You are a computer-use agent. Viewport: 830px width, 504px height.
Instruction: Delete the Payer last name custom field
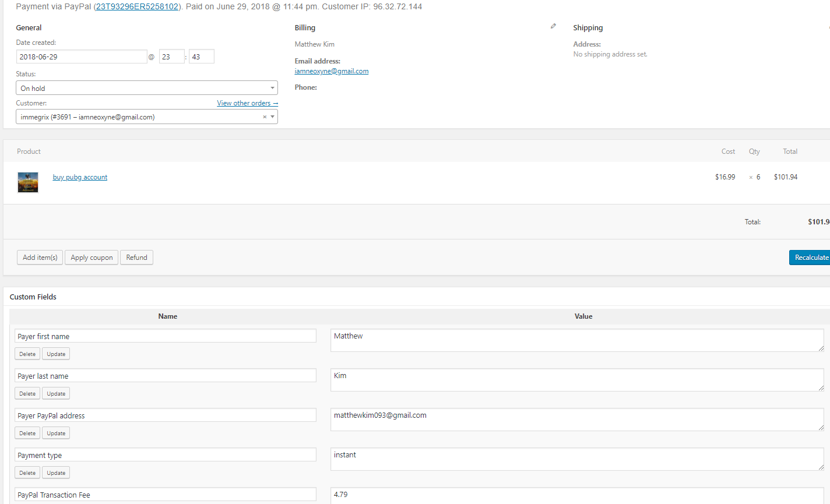pos(27,394)
